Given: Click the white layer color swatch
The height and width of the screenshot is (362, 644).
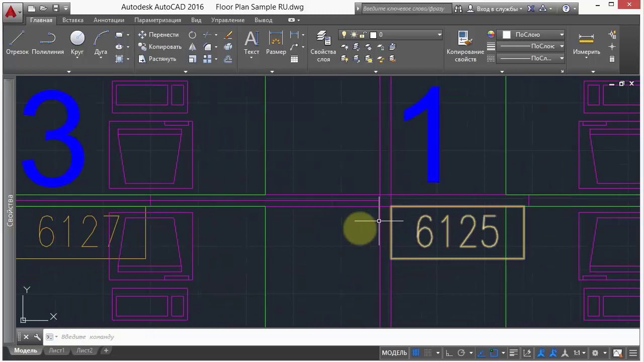Looking at the screenshot, I should [373, 35].
